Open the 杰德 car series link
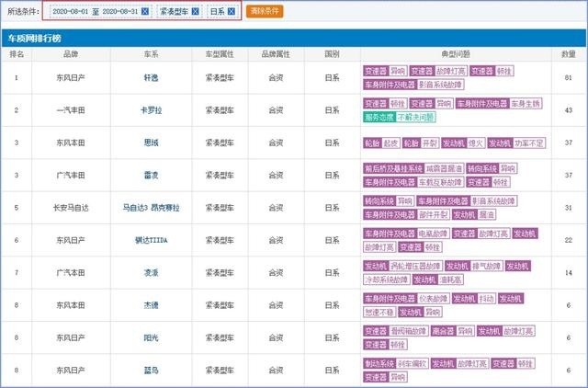Image resolution: width=588 pixels, height=388 pixels. (x=151, y=305)
